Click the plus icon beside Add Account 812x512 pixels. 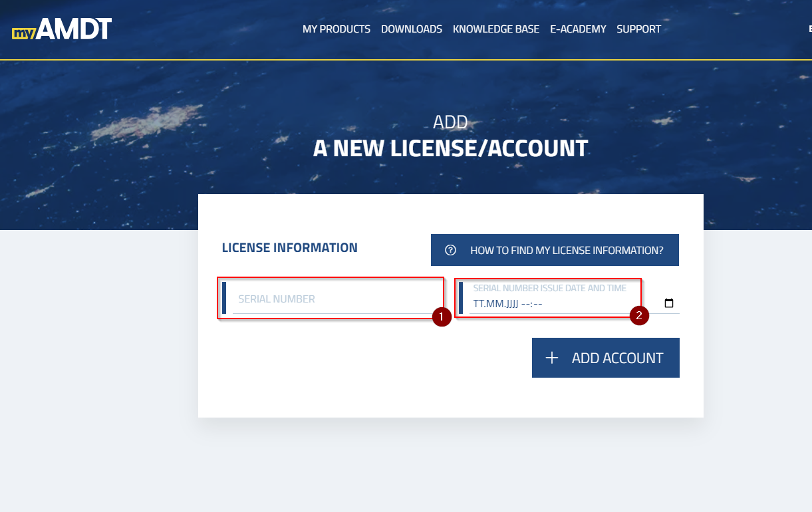(x=551, y=358)
